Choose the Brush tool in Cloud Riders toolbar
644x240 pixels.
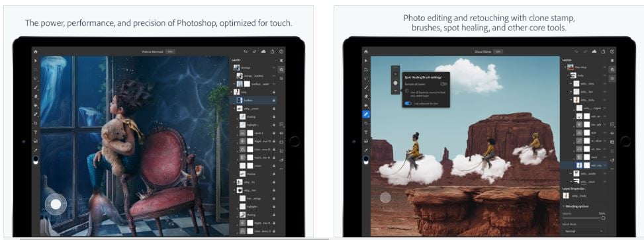(x=365, y=87)
